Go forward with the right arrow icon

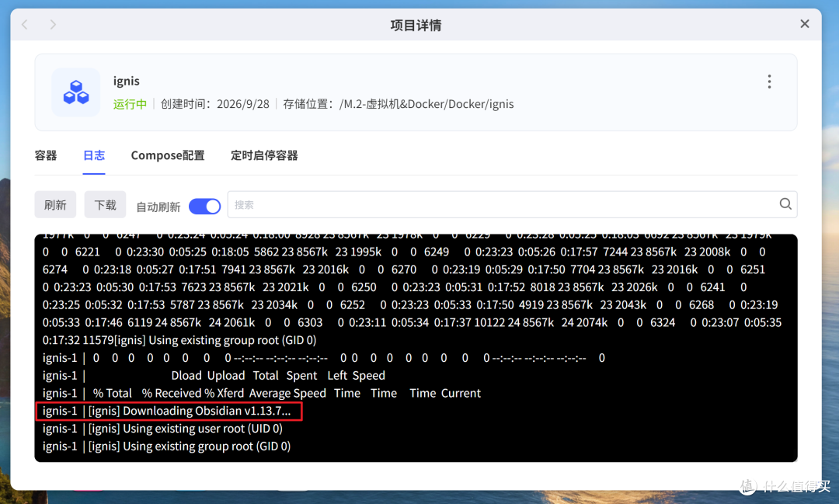[53, 25]
